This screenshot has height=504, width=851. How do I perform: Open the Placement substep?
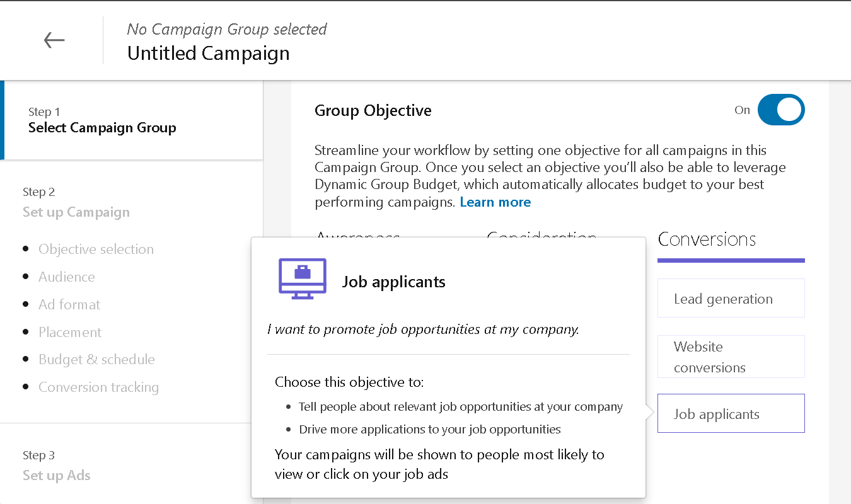pos(70,332)
